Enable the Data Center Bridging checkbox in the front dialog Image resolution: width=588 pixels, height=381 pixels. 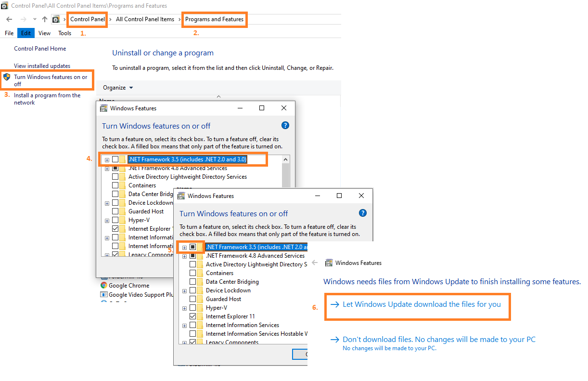coord(192,282)
